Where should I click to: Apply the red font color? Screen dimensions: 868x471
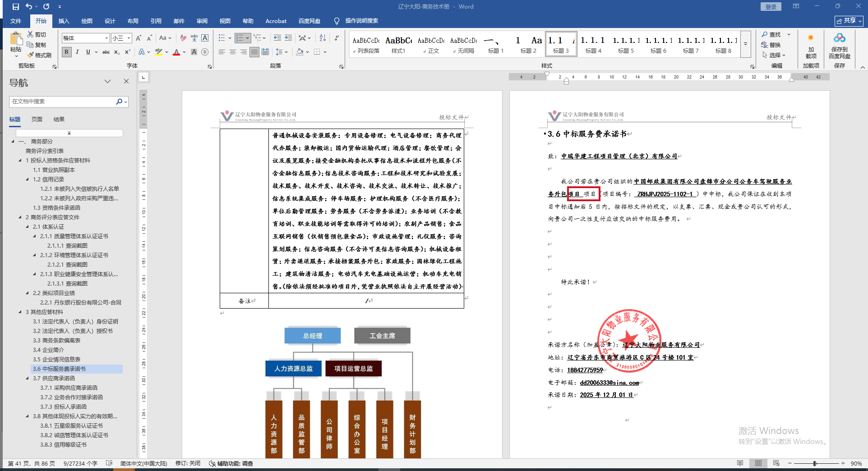(x=176, y=52)
